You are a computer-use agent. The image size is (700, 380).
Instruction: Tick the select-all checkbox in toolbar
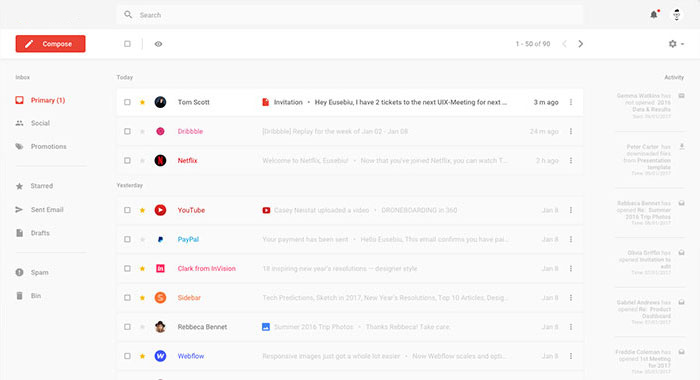(x=127, y=44)
